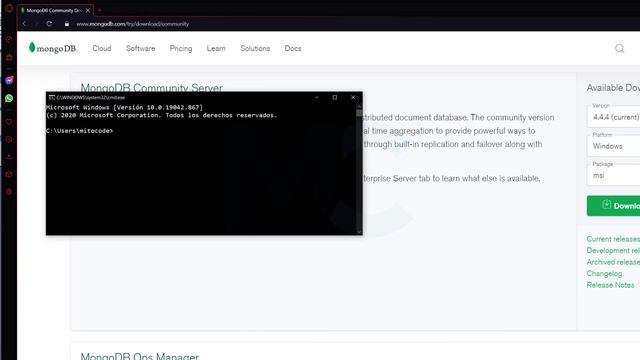Open the Changelog link
This screenshot has width=640, height=360.
[x=604, y=273]
